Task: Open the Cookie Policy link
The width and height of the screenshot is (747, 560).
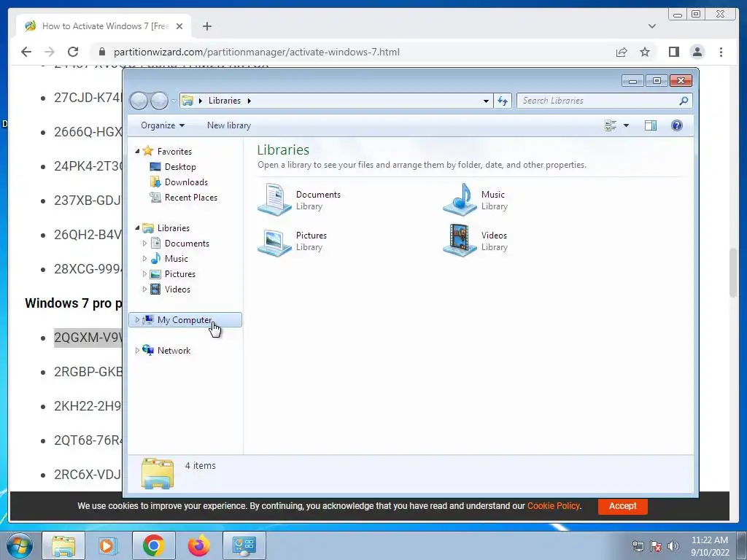Action: click(553, 506)
